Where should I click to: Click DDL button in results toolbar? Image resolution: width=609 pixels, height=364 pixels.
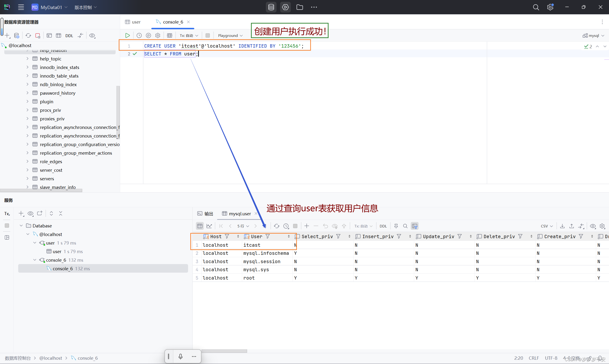pyautogui.click(x=383, y=226)
